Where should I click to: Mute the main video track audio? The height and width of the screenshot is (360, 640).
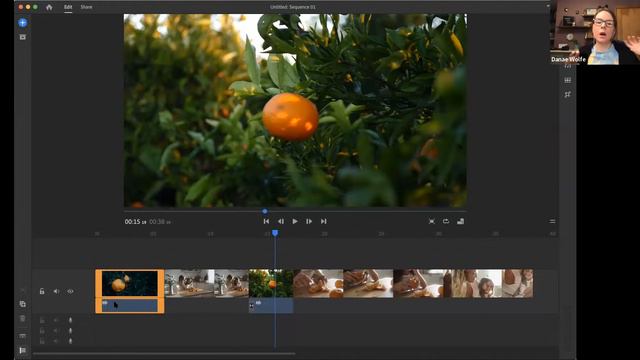point(56,291)
